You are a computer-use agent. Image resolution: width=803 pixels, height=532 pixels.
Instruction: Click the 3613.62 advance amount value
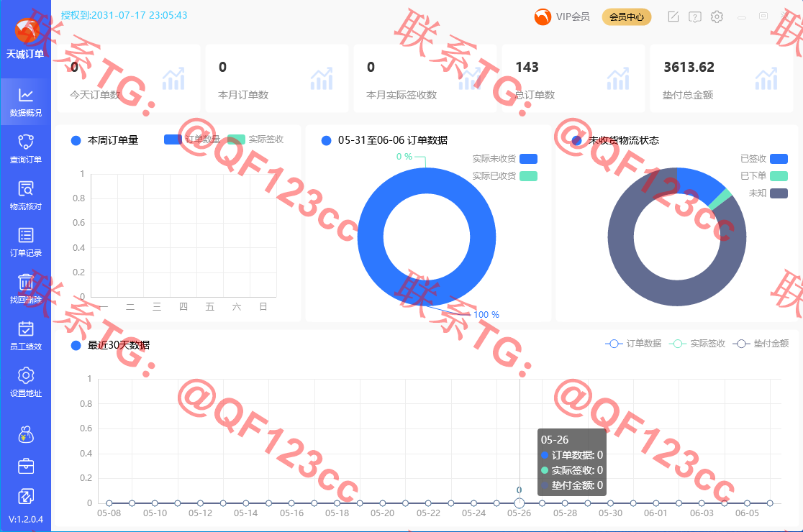(689, 67)
